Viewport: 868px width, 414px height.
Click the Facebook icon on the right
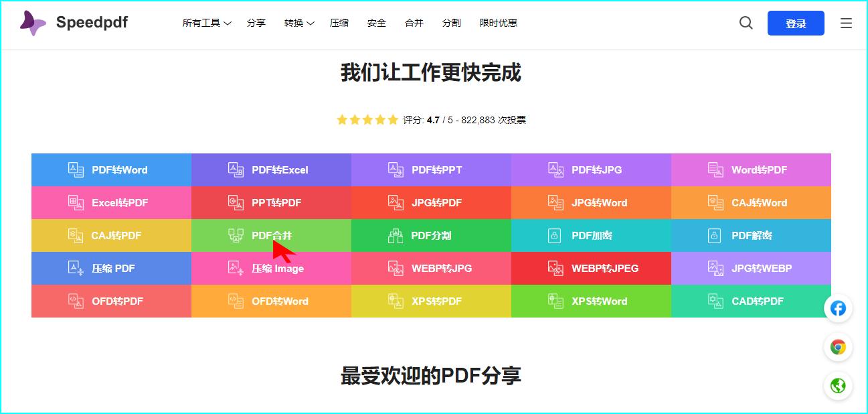(x=838, y=308)
